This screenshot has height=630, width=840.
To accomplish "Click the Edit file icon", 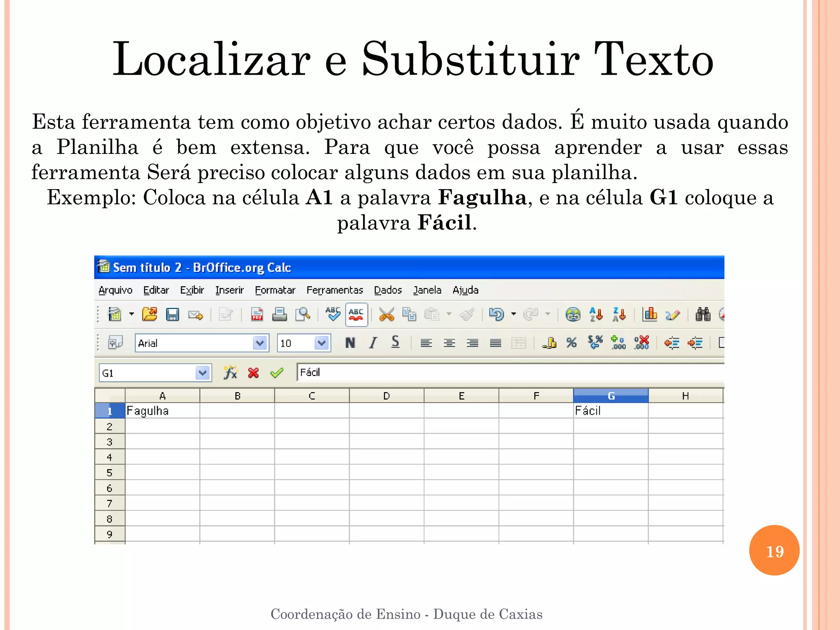I will (226, 315).
